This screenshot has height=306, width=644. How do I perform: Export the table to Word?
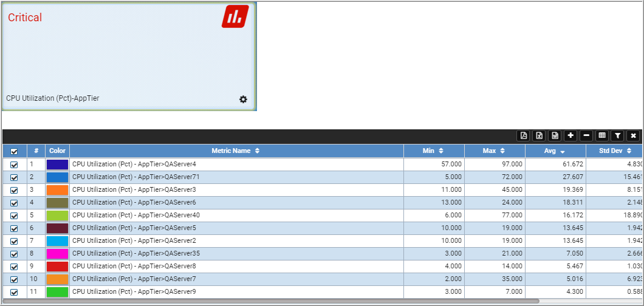click(x=555, y=135)
